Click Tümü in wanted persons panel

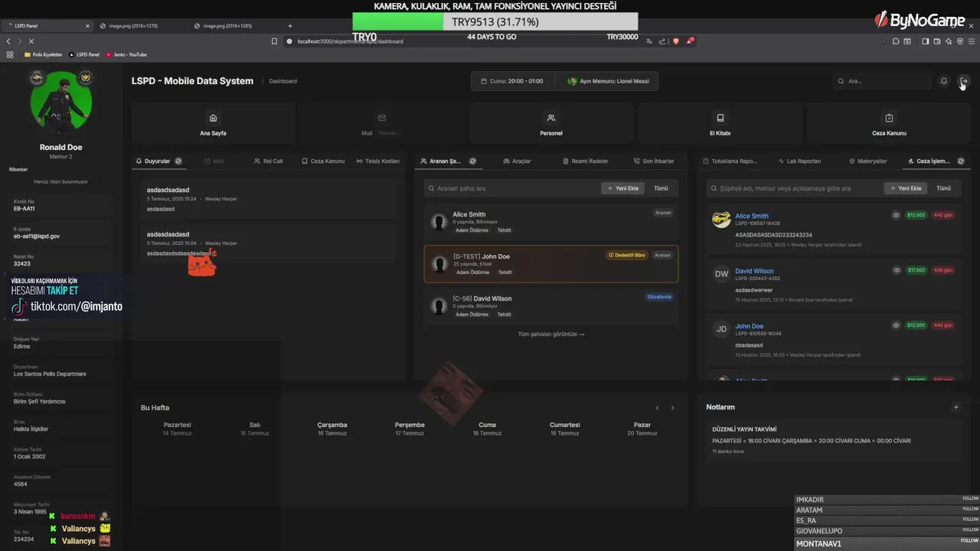[x=661, y=188]
